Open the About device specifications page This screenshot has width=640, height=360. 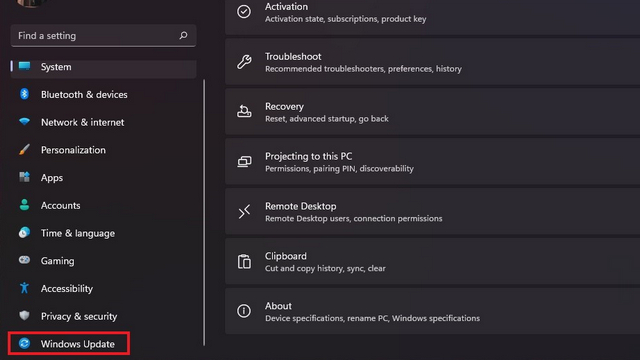[x=432, y=311]
